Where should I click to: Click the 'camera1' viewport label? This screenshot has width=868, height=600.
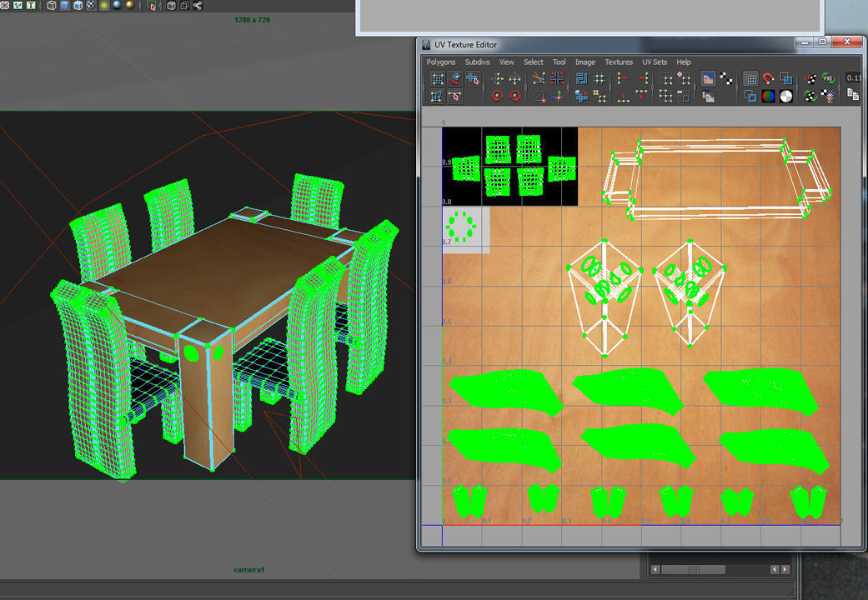pyautogui.click(x=249, y=569)
